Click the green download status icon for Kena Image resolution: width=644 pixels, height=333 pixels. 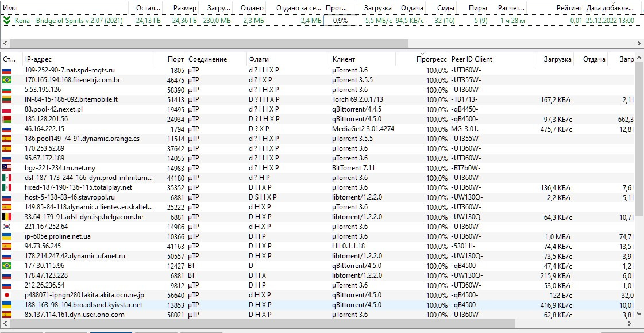pos(6,20)
